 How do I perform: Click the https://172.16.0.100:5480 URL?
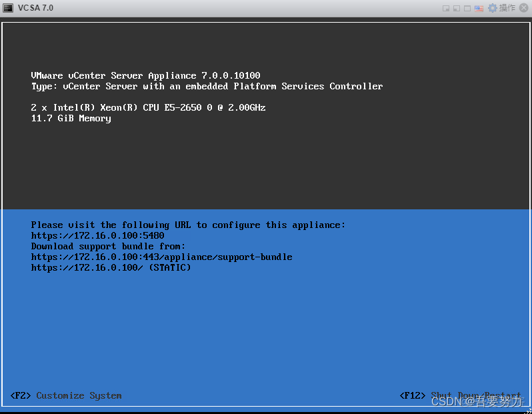click(x=98, y=235)
